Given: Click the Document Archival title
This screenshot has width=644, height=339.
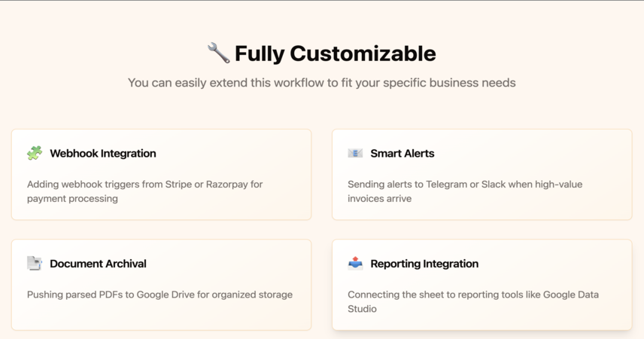Looking at the screenshot, I should pos(98,264).
